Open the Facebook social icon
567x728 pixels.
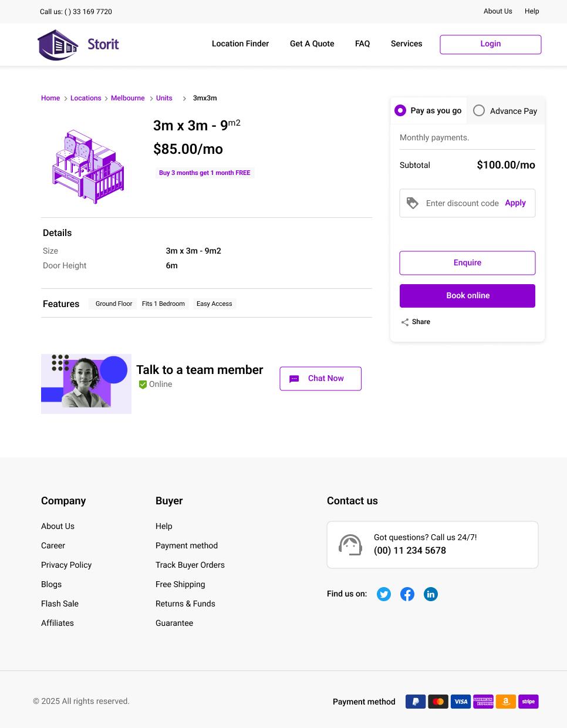pyautogui.click(x=407, y=594)
